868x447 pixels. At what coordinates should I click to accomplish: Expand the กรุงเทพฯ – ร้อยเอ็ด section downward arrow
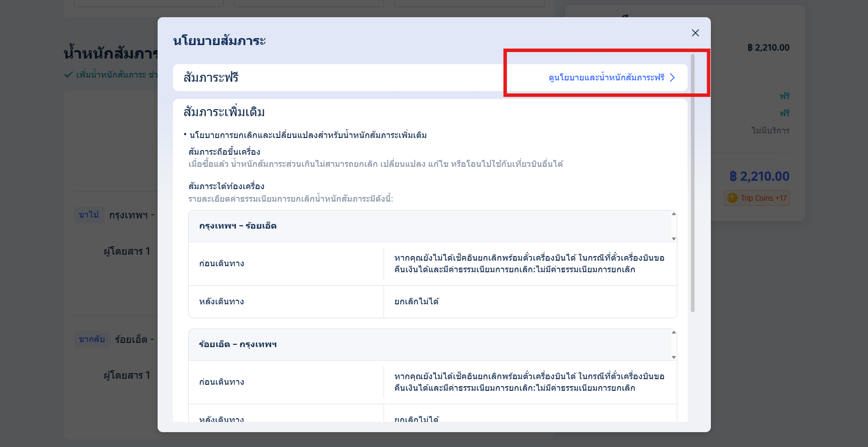[673, 239]
